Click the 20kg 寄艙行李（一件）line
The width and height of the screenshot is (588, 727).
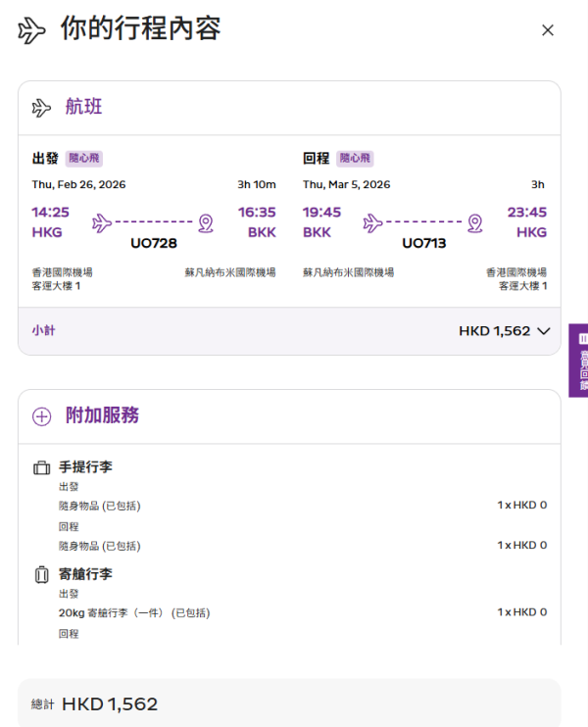pyautogui.click(x=134, y=613)
